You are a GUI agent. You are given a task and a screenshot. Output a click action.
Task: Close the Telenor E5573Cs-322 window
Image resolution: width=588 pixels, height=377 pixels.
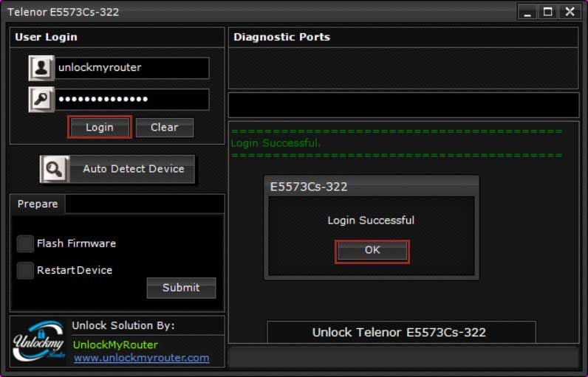click(570, 12)
